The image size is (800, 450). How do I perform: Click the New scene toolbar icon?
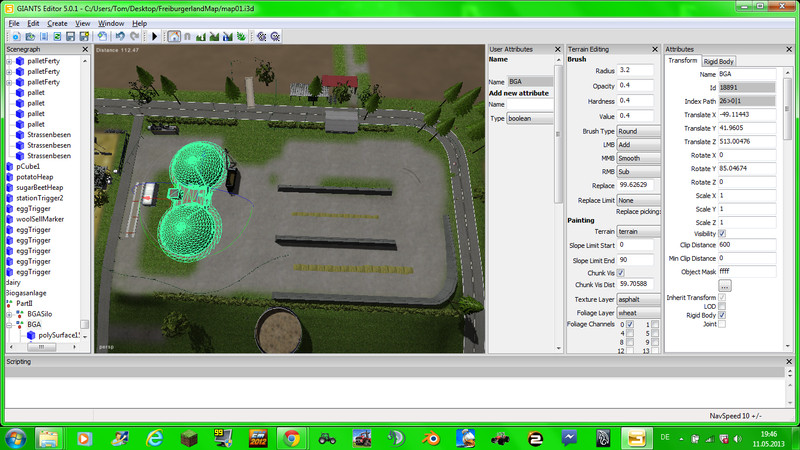(x=16, y=37)
